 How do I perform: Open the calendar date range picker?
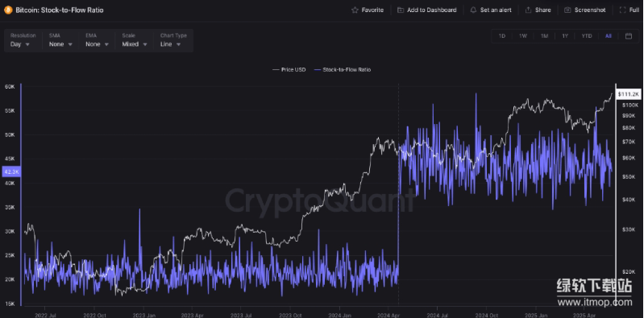[629, 36]
